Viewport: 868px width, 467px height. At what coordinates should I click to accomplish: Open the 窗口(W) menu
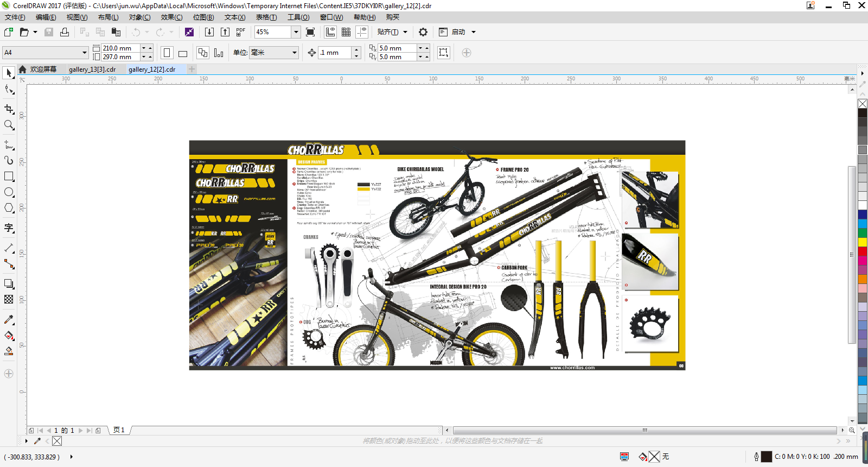tap(331, 17)
